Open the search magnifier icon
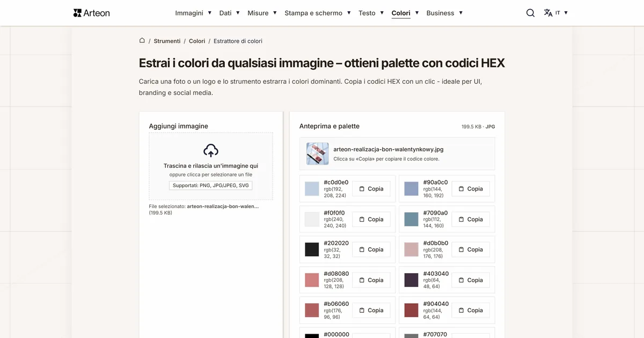Screen dimensions: 644x338 pos(530,13)
